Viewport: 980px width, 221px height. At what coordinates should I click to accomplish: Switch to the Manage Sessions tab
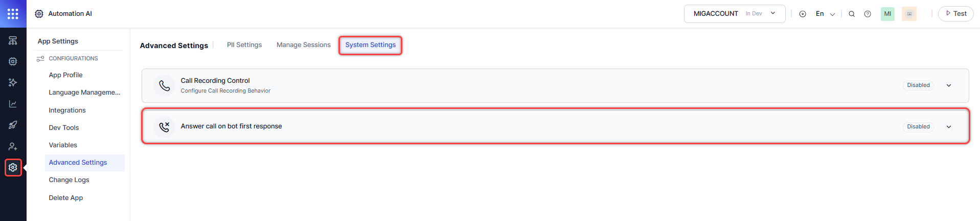coord(304,45)
